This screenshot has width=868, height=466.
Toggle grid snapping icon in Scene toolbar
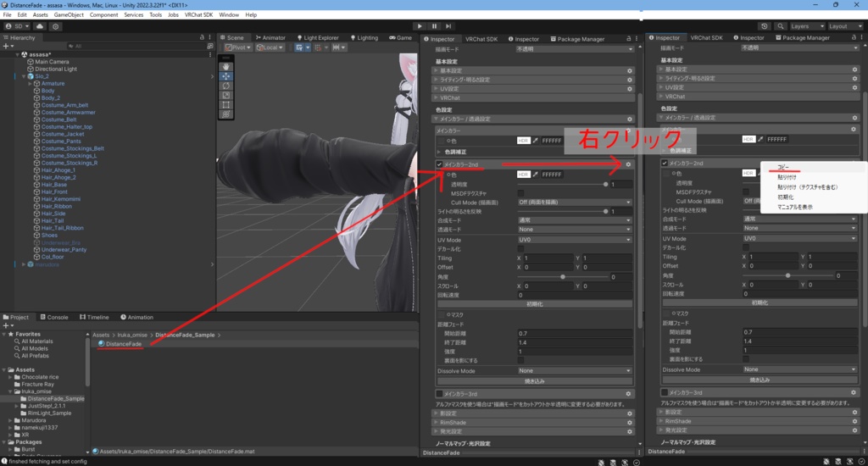tap(299, 47)
